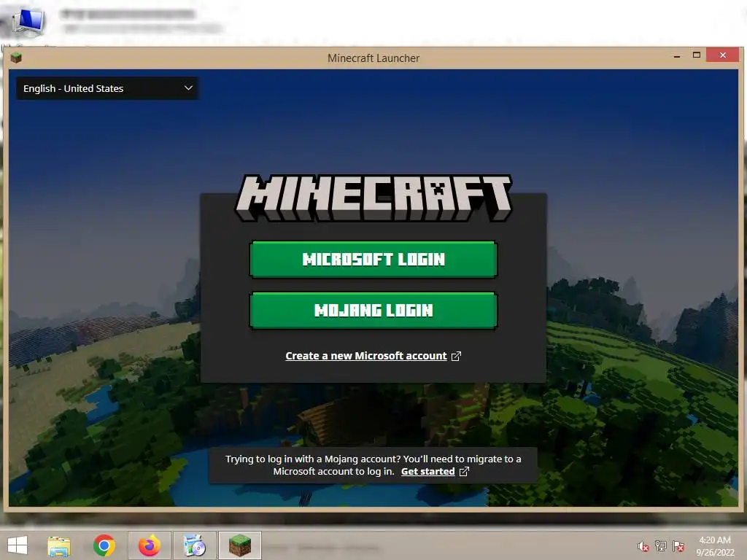Viewport: 747px width, 560px height.
Task: Click the Minecraft block icon in title bar
Action: [x=16, y=58]
